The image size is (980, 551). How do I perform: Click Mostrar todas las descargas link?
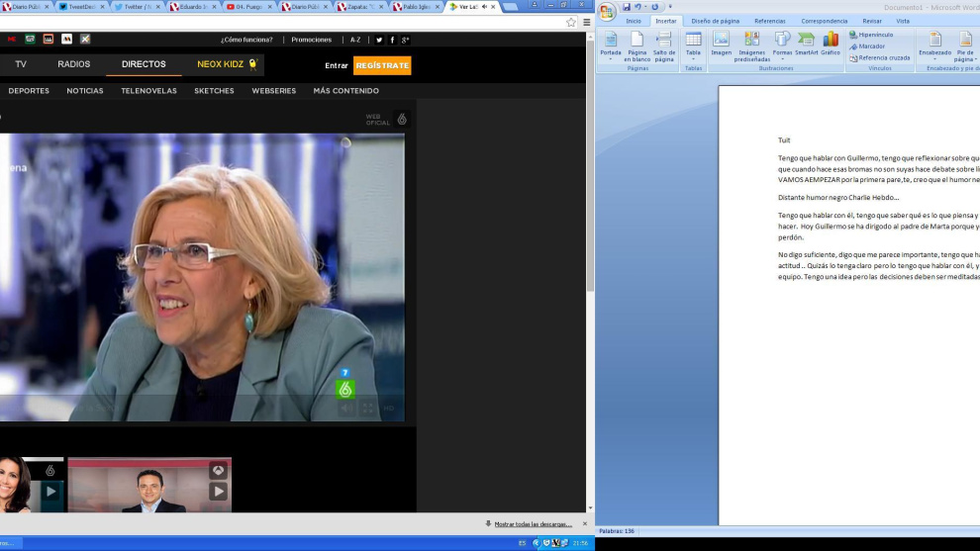pyautogui.click(x=533, y=523)
